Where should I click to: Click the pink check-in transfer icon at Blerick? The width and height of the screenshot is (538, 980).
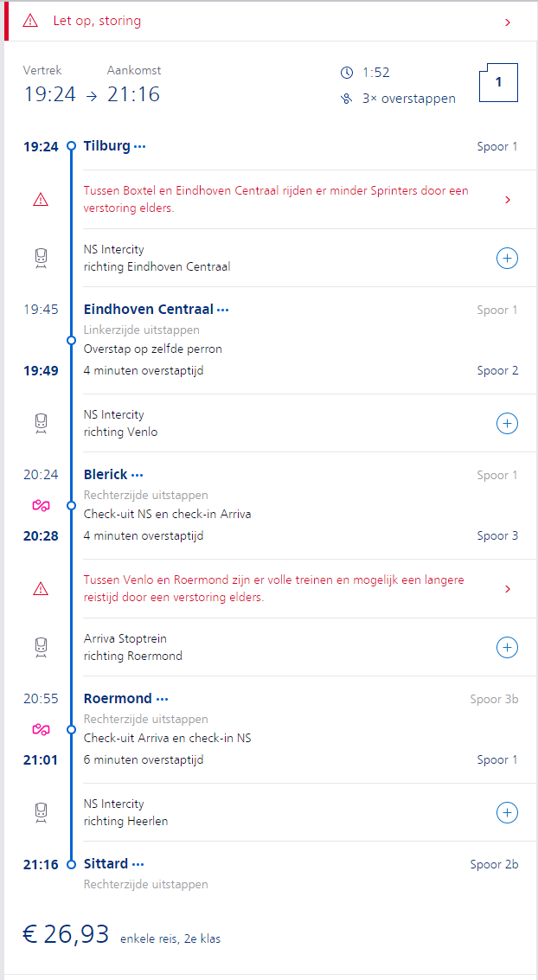coord(41,505)
